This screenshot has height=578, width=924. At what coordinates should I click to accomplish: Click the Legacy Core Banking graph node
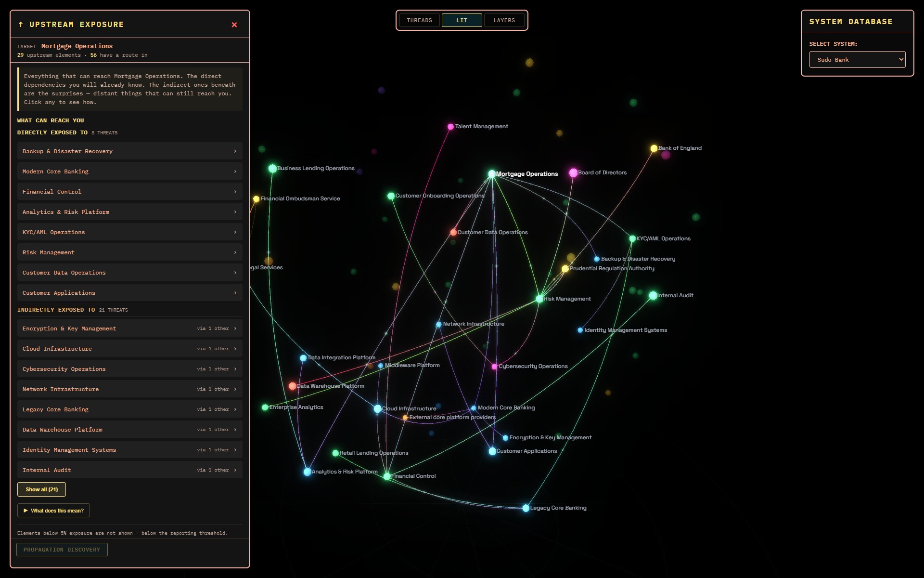[x=526, y=508]
